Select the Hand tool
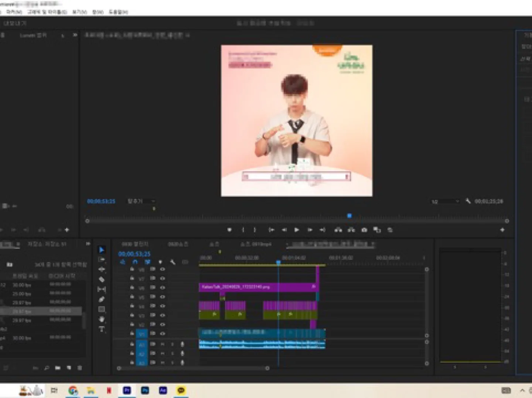The height and width of the screenshot is (398, 532). (102, 319)
